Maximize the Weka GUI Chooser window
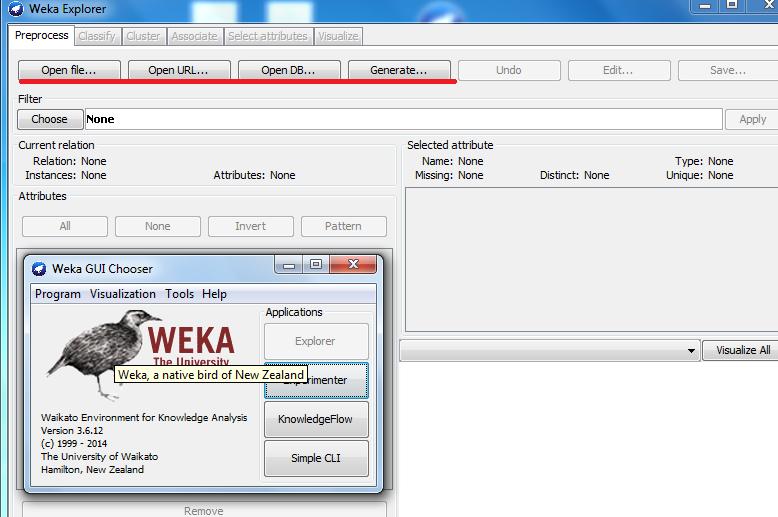The height and width of the screenshot is (517, 778). click(x=316, y=264)
